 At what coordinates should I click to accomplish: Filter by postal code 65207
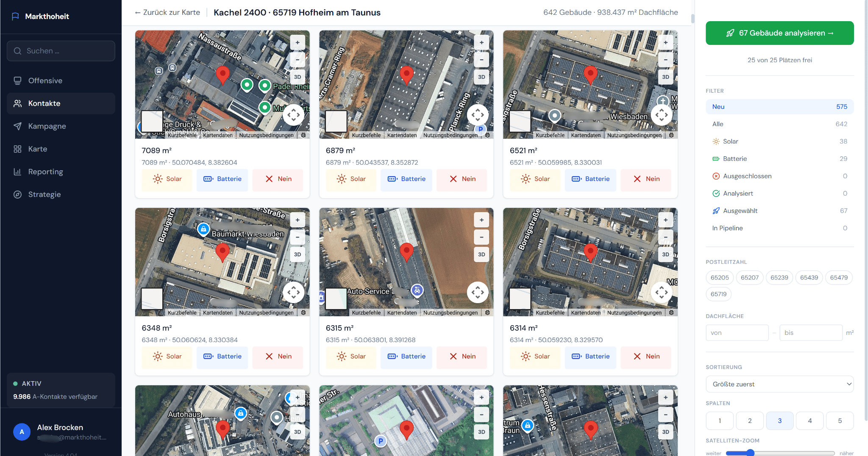coord(749,278)
